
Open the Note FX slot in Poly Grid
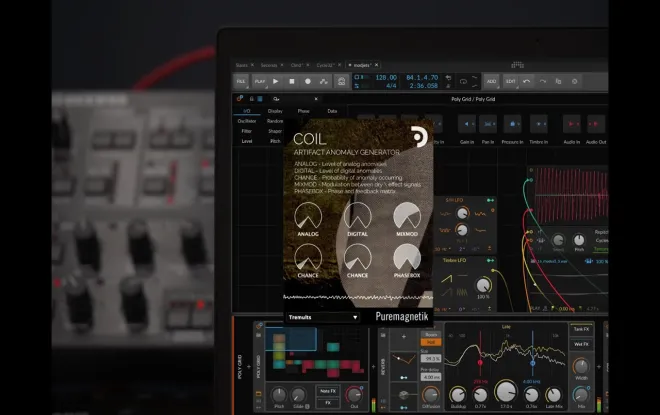point(328,391)
